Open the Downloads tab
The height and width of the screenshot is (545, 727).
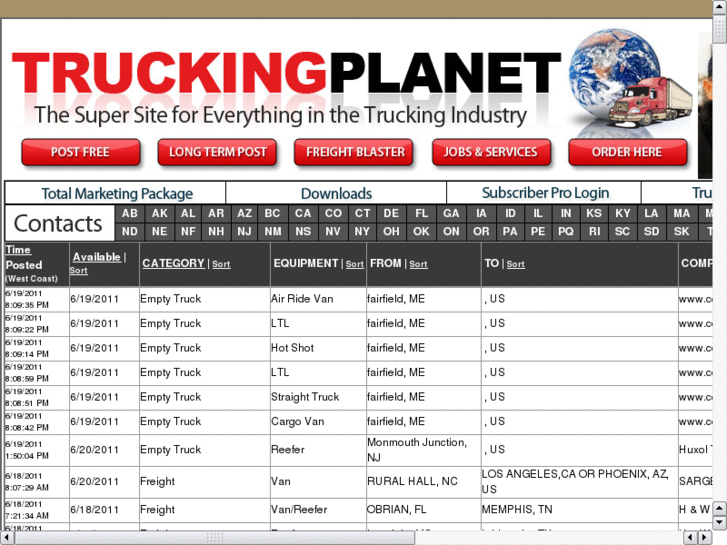pyautogui.click(x=336, y=193)
